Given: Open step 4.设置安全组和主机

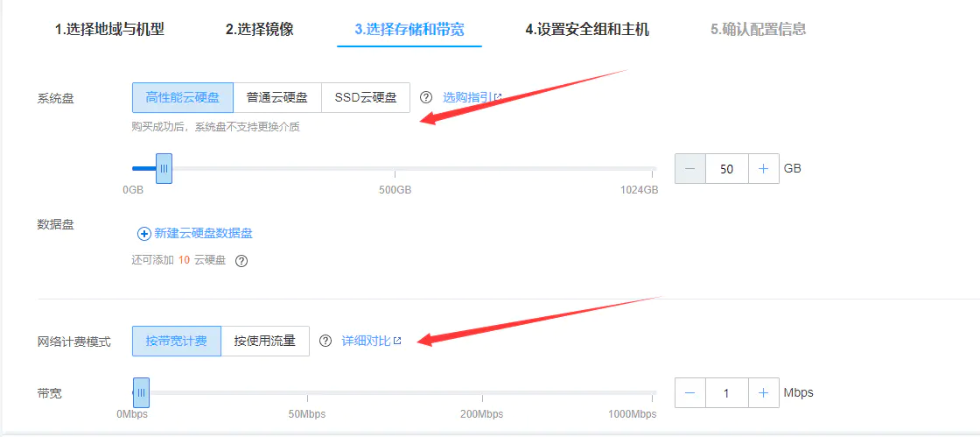Looking at the screenshot, I should coord(587,29).
